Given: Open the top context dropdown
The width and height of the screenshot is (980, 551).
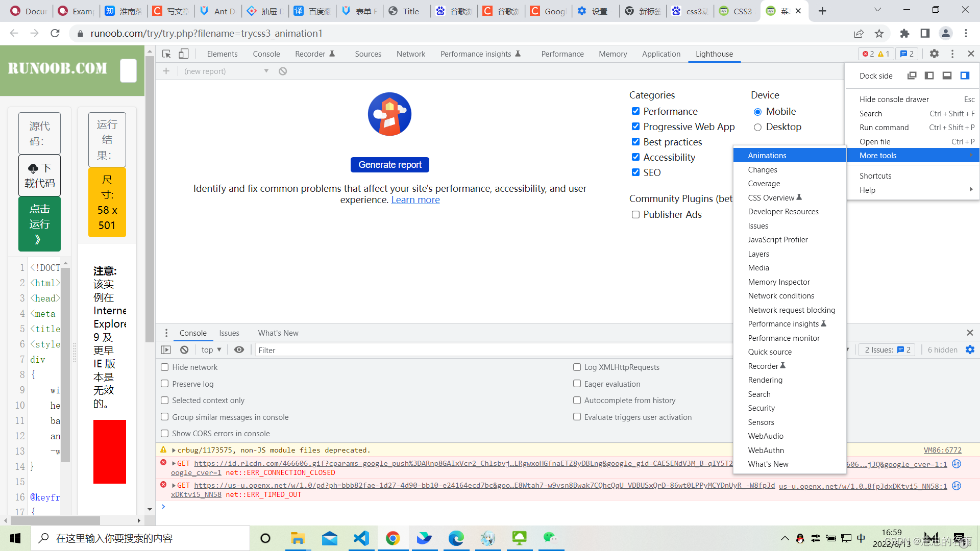Looking at the screenshot, I should point(211,350).
